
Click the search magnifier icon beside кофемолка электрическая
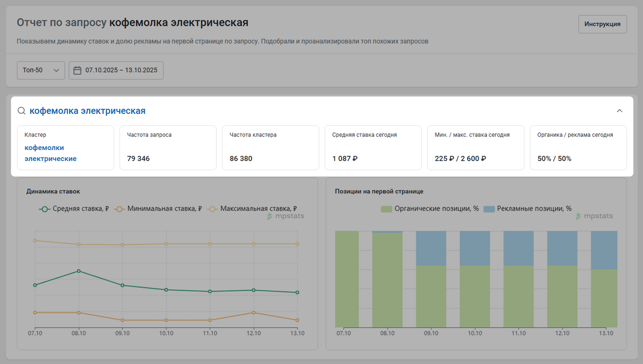point(22,111)
